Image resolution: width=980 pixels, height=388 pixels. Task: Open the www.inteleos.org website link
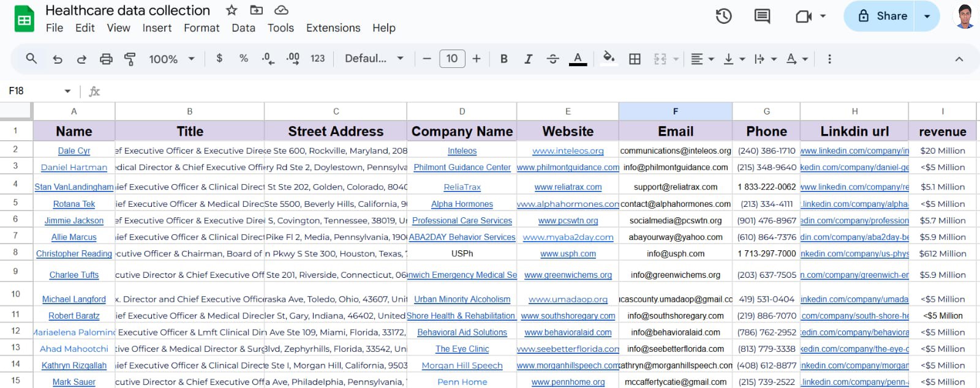568,151
